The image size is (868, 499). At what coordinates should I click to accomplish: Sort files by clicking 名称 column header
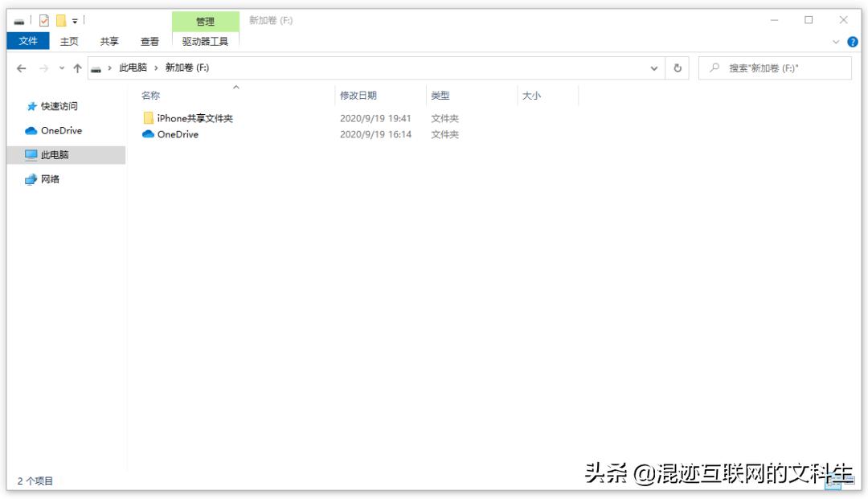tap(150, 94)
